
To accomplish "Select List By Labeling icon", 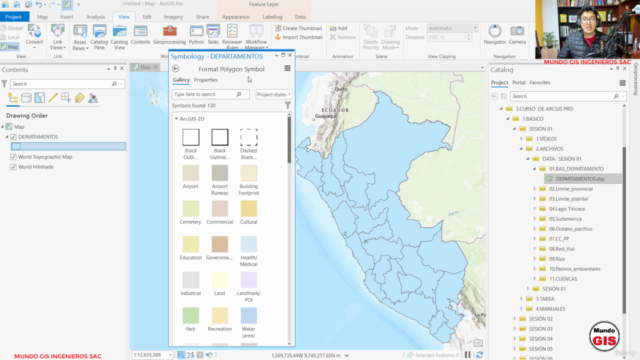I will click(x=80, y=98).
